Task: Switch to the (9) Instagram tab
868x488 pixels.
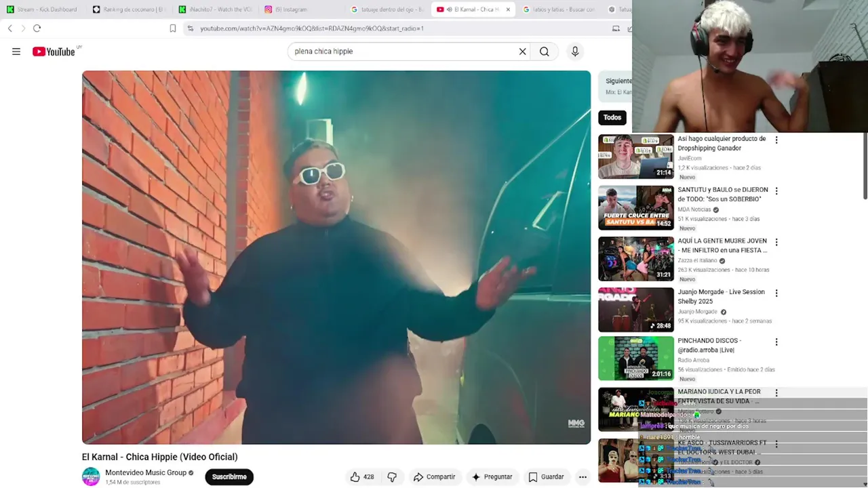Action: [x=301, y=9]
